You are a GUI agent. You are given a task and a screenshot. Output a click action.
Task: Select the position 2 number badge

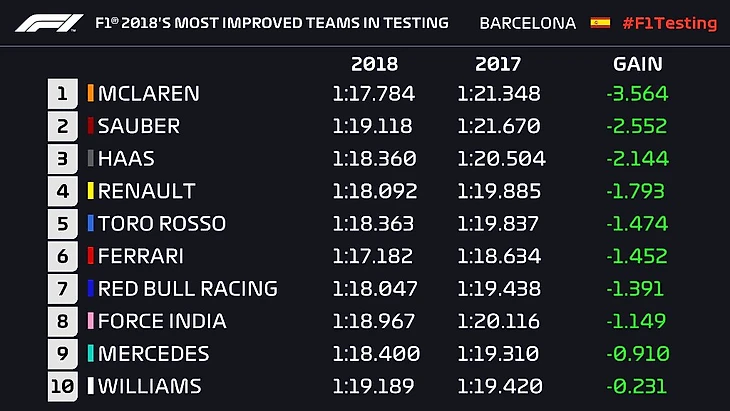(x=62, y=126)
